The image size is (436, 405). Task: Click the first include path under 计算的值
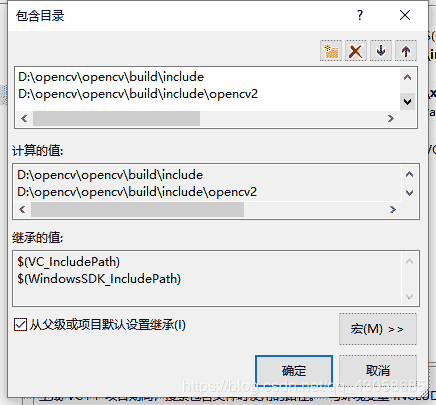(x=110, y=175)
